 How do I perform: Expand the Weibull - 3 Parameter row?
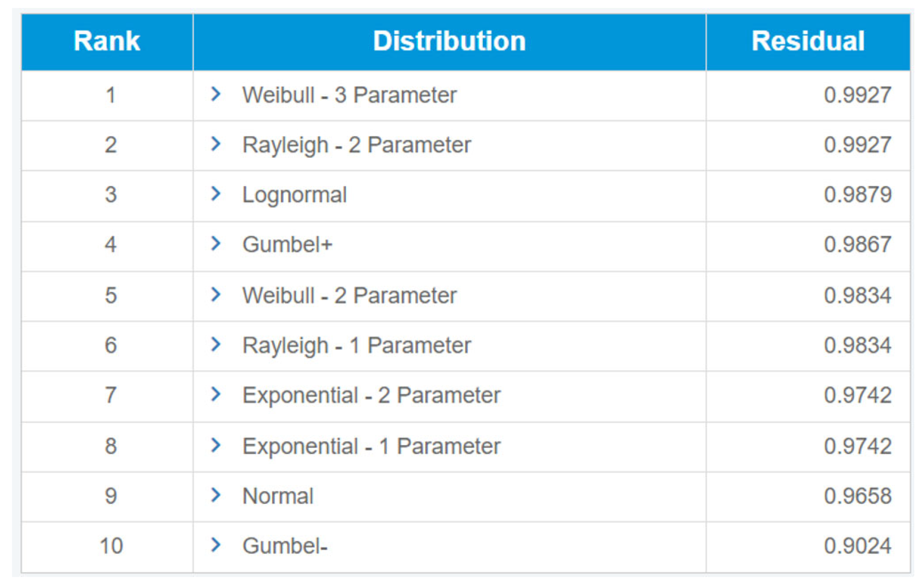[x=216, y=94]
